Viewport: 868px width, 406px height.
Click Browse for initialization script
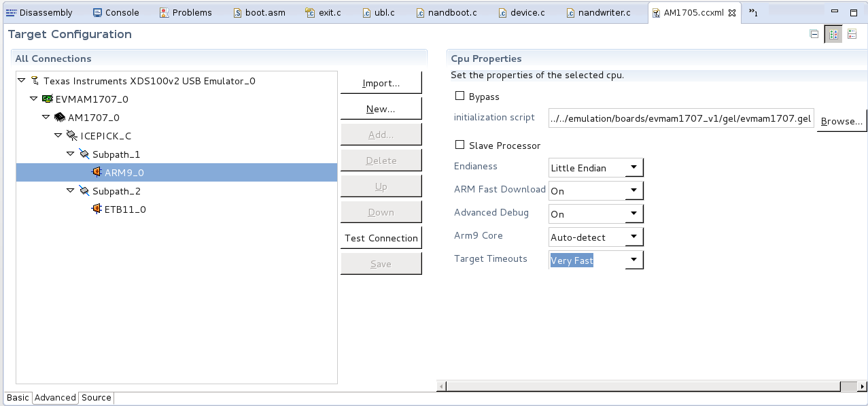tap(841, 121)
